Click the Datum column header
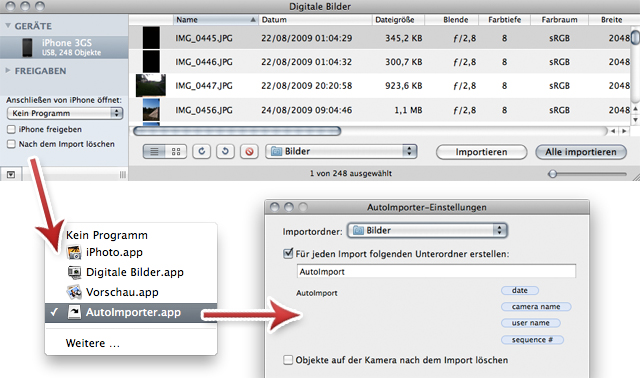640x378 pixels. [x=315, y=20]
